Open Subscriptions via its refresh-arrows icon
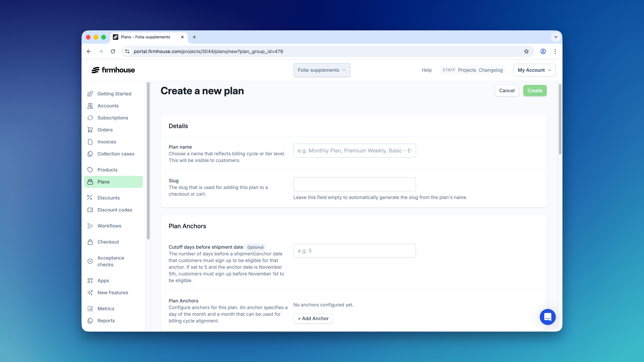 click(x=90, y=118)
